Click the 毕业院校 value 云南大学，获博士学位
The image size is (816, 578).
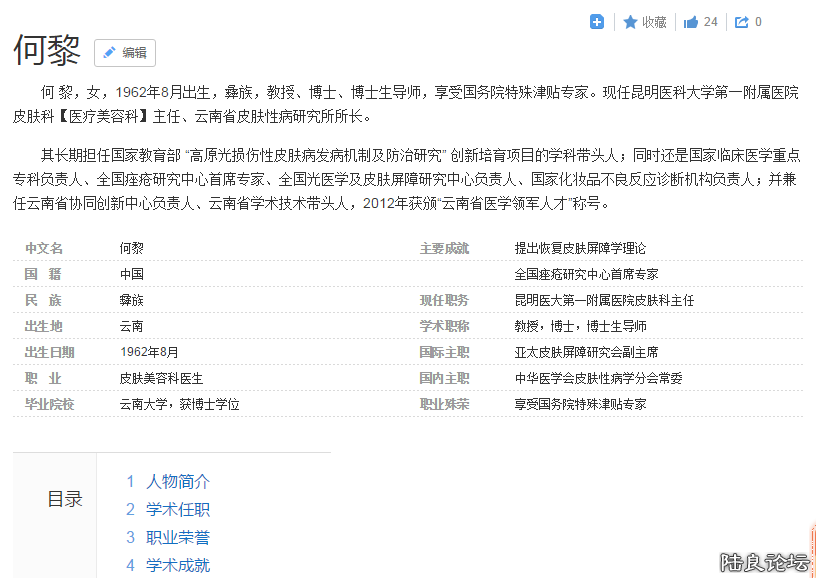179,404
